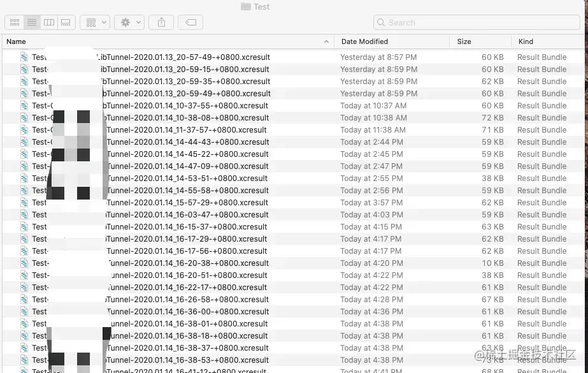Click the icon of the 16-03-47 xcresult file
Image resolution: width=588 pixels, height=373 pixels.
coord(24,215)
